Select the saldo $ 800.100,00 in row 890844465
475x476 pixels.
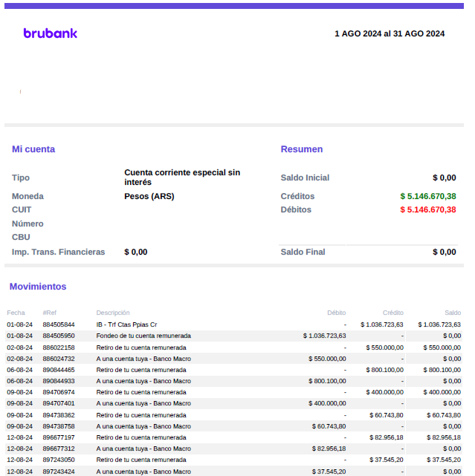[442, 370]
